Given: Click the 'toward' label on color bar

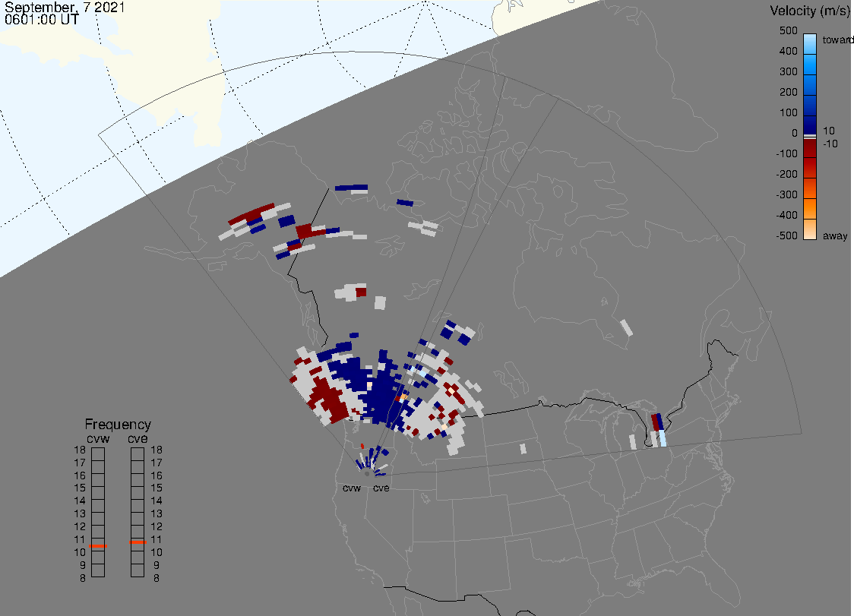Looking at the screenshot, I should [837, 39].
